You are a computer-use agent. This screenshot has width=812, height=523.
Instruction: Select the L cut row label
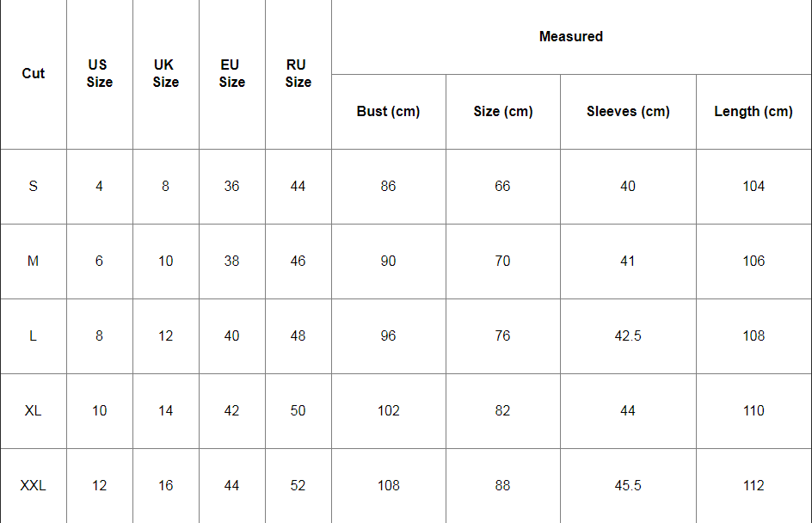(x=34, y=336)
